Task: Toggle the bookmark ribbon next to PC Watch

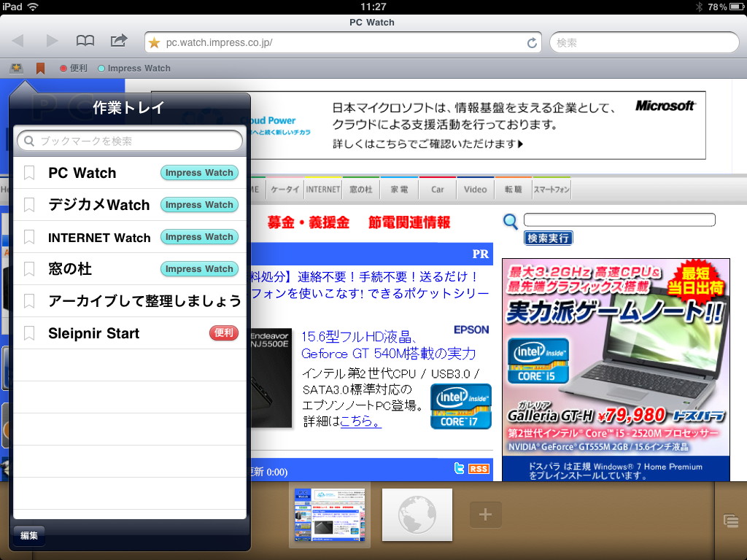Action: [x=28, y=173]
